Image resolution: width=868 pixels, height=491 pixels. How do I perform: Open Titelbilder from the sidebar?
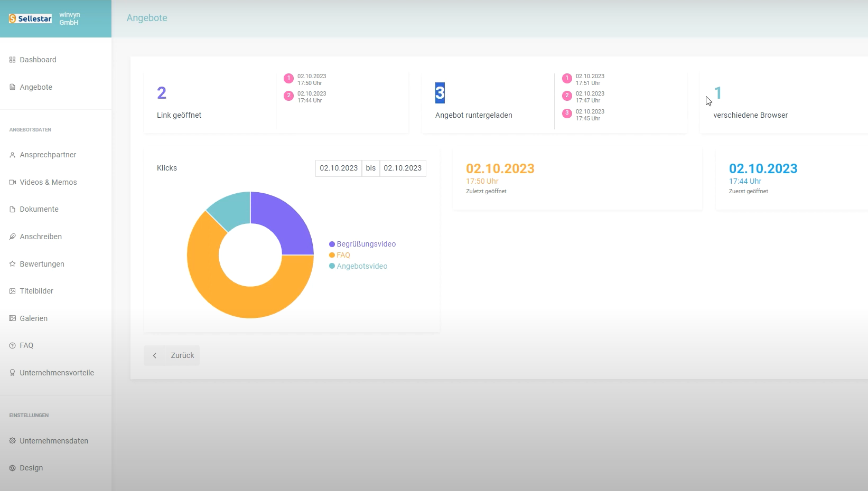pos(12,291)
